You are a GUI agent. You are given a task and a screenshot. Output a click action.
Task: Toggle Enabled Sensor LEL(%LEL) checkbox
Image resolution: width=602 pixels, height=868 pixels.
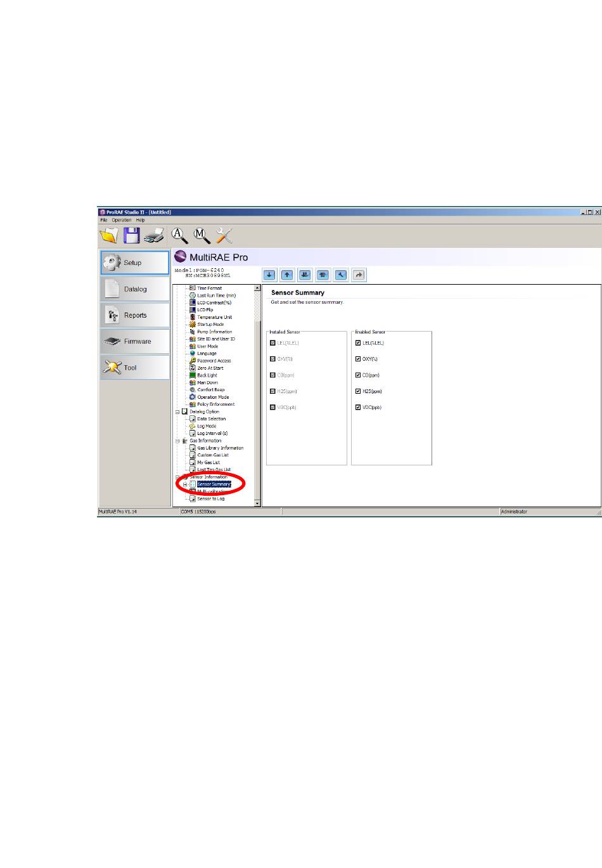[358, 343]
